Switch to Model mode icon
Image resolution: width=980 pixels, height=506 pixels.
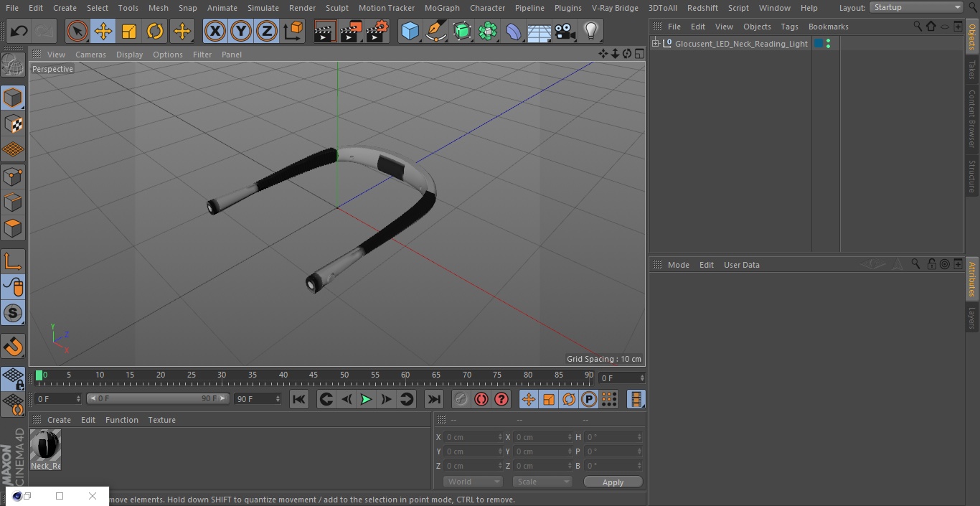(13, 98)
